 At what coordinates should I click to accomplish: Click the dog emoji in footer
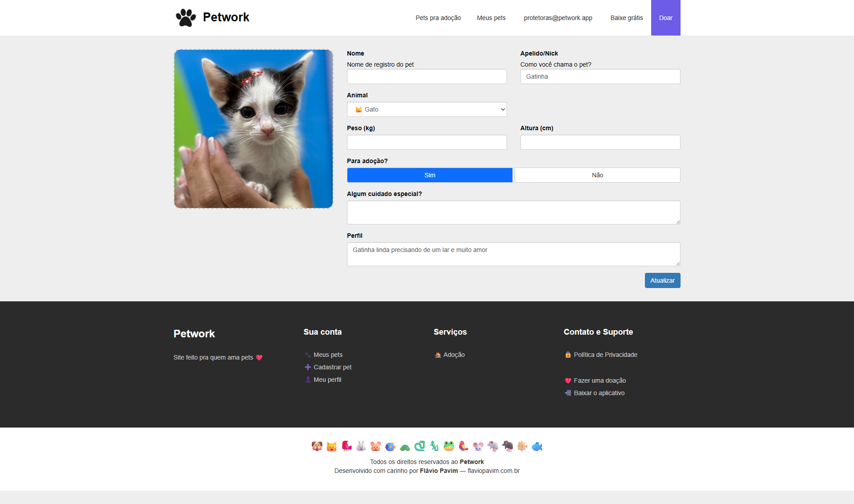(x=317, y=446)
